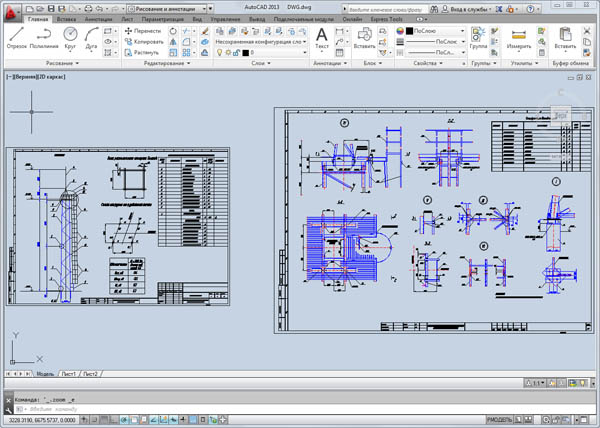Open the layer configuration dropdown list
The width and height of the screenshot is (600, 428).
coord(258,41)
